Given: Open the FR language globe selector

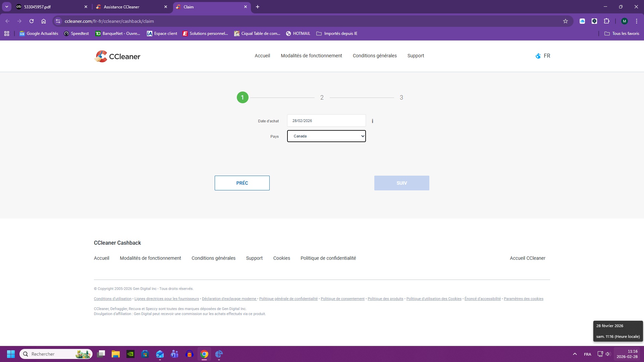Looking at the screenshot, I should click(x=543, y=56).
